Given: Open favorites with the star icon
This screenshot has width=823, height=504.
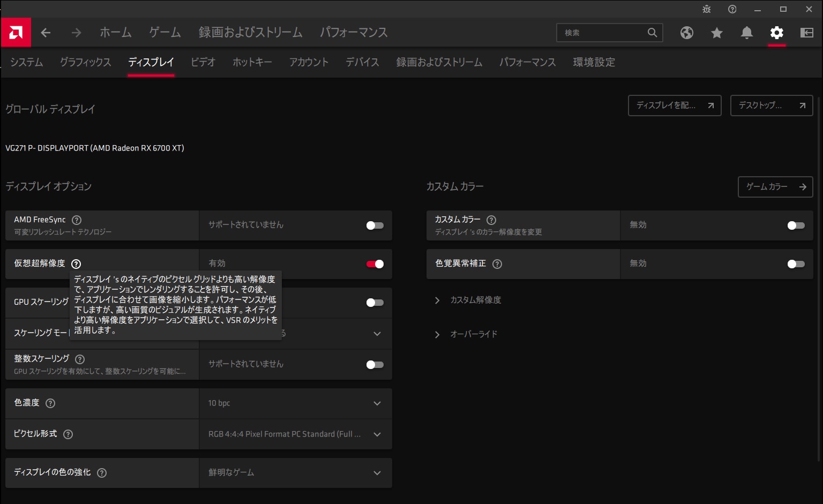Looking at the screenshot, I should pos(716,33).
